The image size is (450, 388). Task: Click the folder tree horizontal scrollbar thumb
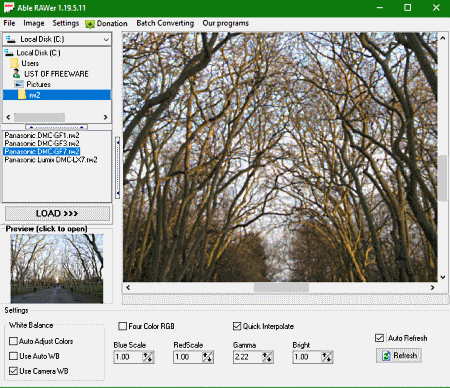point(39,117)
